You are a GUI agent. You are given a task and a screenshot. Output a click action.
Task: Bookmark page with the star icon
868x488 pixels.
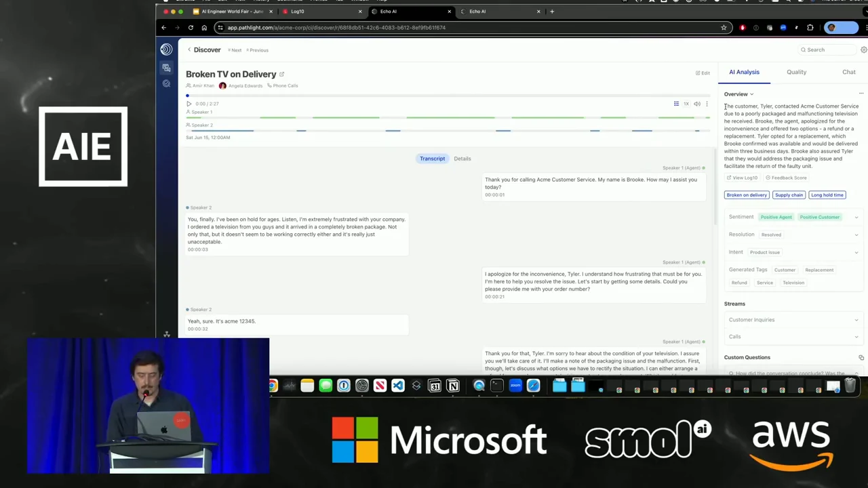[x=724, y=28]
